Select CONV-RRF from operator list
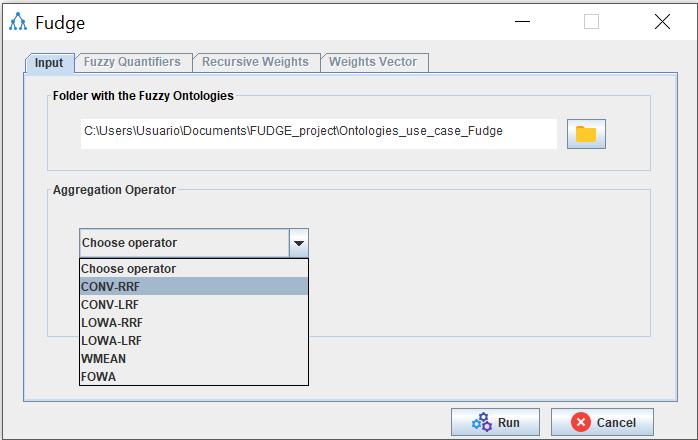The width and height of the screenshot is (698, 440). (x=194, y=286)
